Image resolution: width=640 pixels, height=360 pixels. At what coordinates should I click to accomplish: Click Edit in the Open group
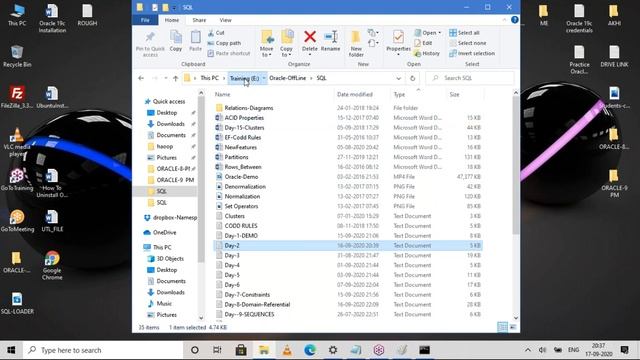coord(423,43)
